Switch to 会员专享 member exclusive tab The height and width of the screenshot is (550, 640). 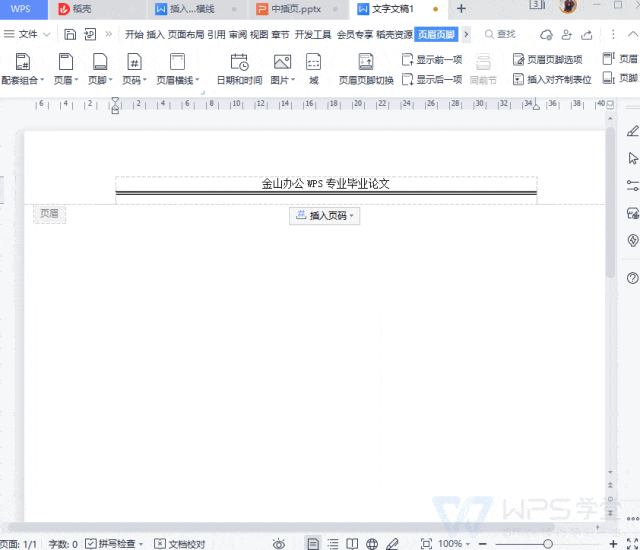[x=355, y=34]
